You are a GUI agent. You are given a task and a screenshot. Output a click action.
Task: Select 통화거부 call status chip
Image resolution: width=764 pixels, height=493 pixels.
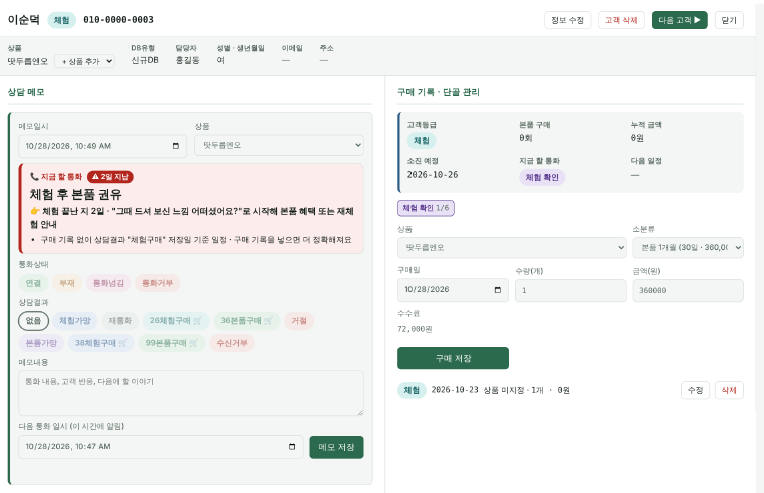157,283
